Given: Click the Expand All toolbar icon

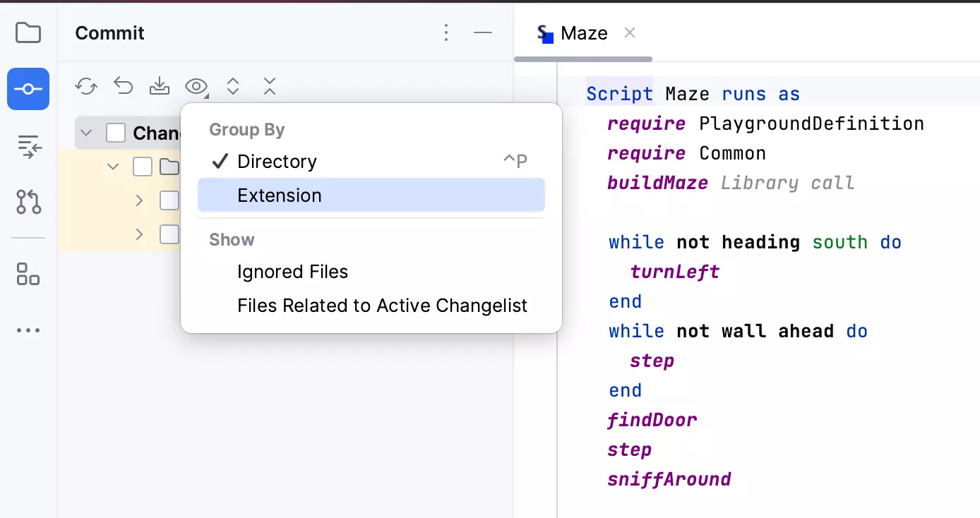Looking at the screenshot, I should 233,87.
